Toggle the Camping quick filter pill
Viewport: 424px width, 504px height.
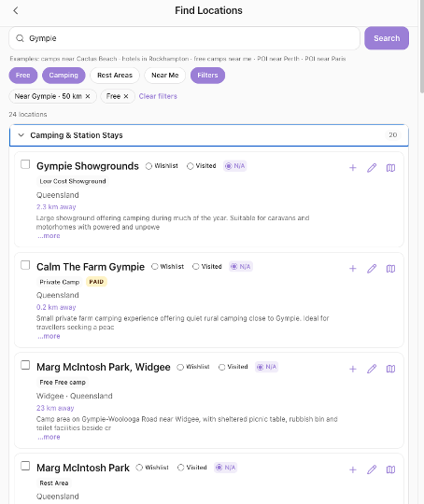coord(64,76)
